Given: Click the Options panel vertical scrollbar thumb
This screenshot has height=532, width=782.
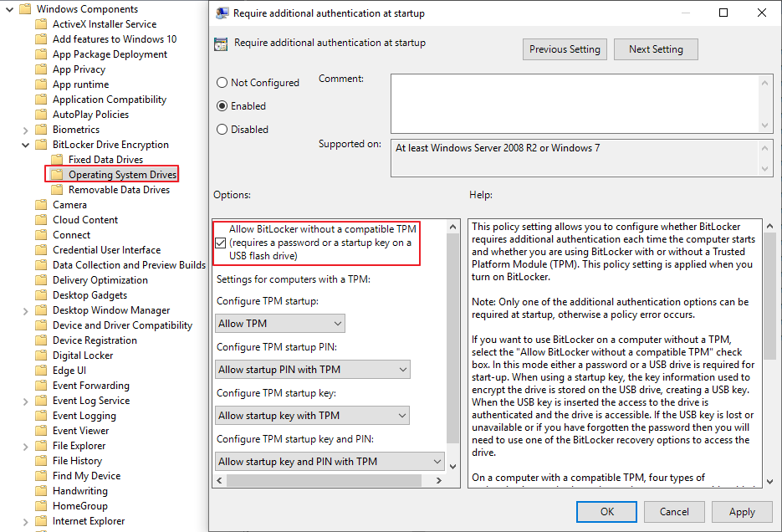Looking at the screenshot, I should (x=452, y=339).
